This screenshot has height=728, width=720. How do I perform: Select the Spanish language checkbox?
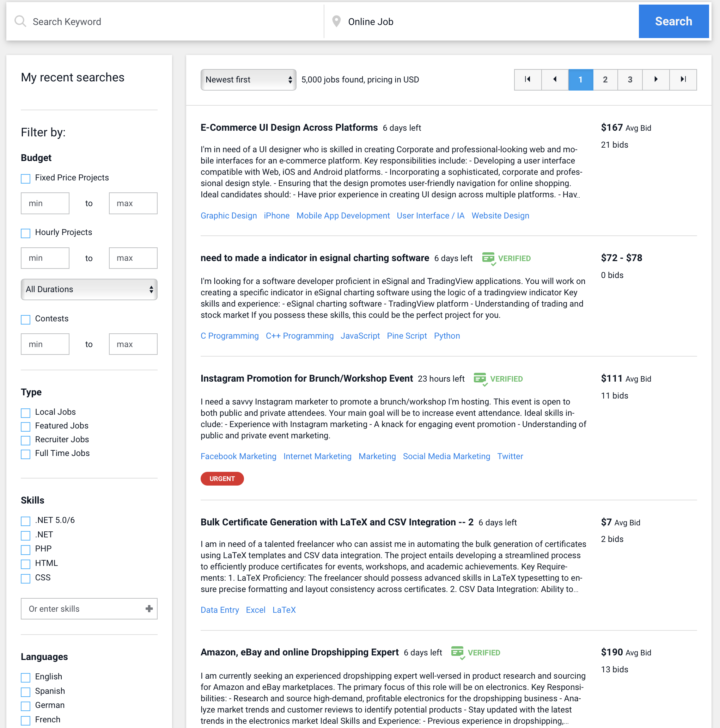[x=26, y=692]
